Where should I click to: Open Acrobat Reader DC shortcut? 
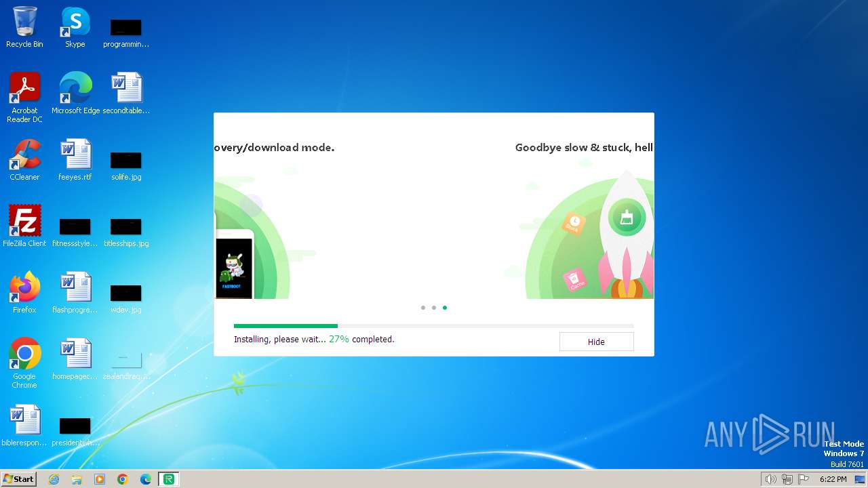(x=24, y=98)
